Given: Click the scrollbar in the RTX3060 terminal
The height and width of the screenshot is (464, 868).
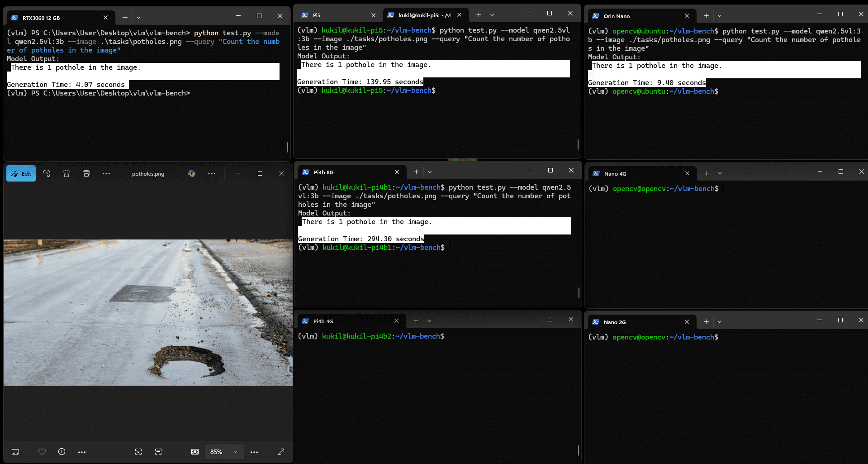Looking at the screenshot, I should coord(288,147).
